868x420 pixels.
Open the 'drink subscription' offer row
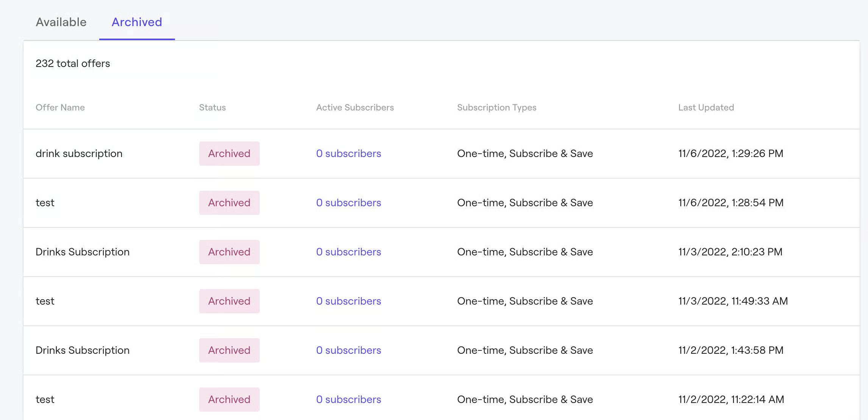79,154
